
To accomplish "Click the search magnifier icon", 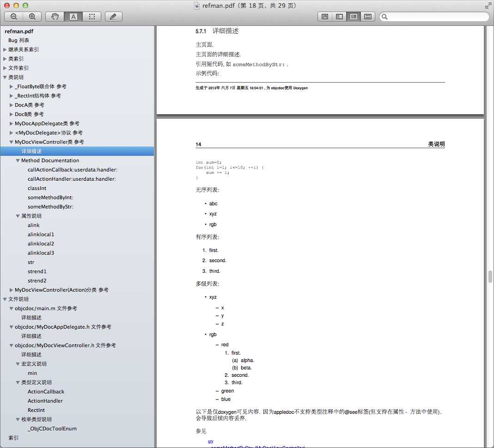I will pyautogui.click(x=384, y=17).
